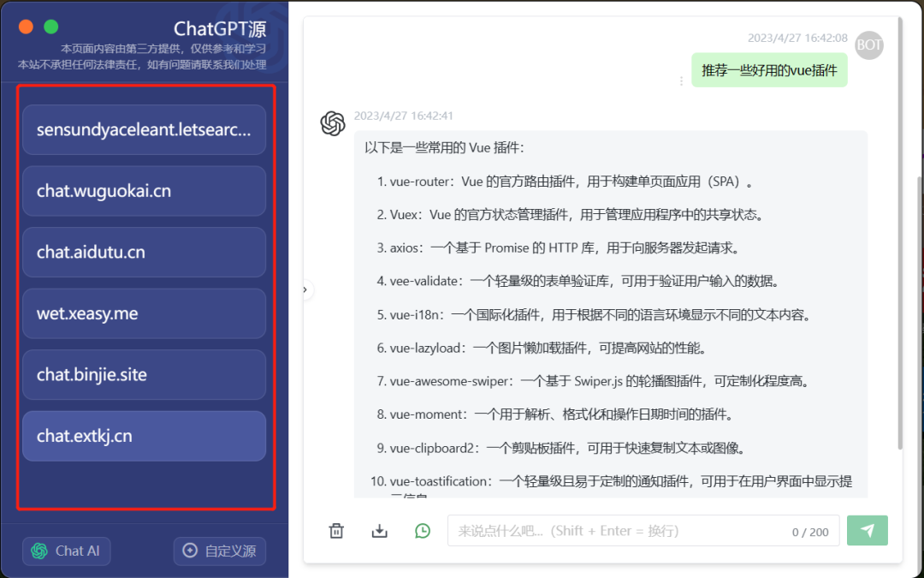This screenshot has height=578, width=924.
Task: Select the chat.extkj.cn source
Action: pyautogui.click(x=144, y=437)
